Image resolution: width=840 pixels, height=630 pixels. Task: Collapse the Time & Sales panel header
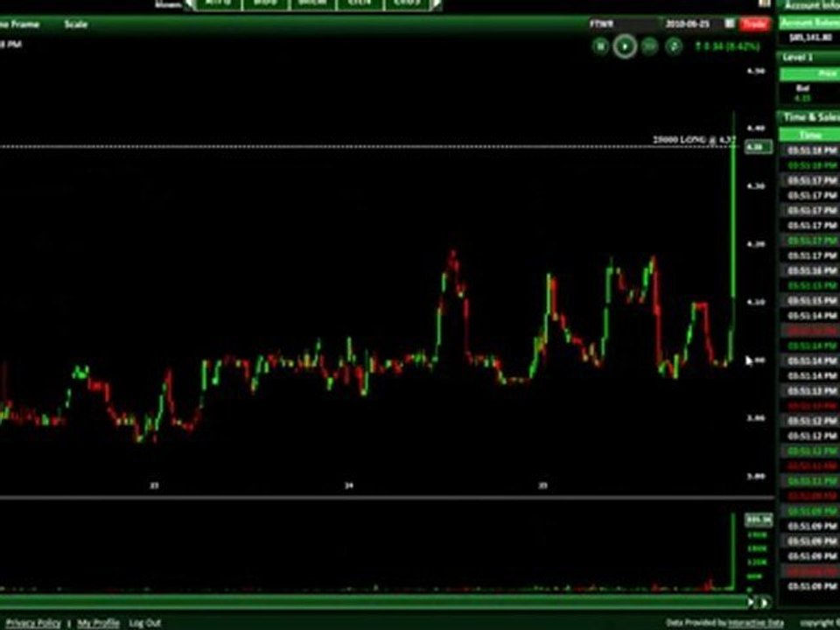pyautogui.click(x=808, y=116)
